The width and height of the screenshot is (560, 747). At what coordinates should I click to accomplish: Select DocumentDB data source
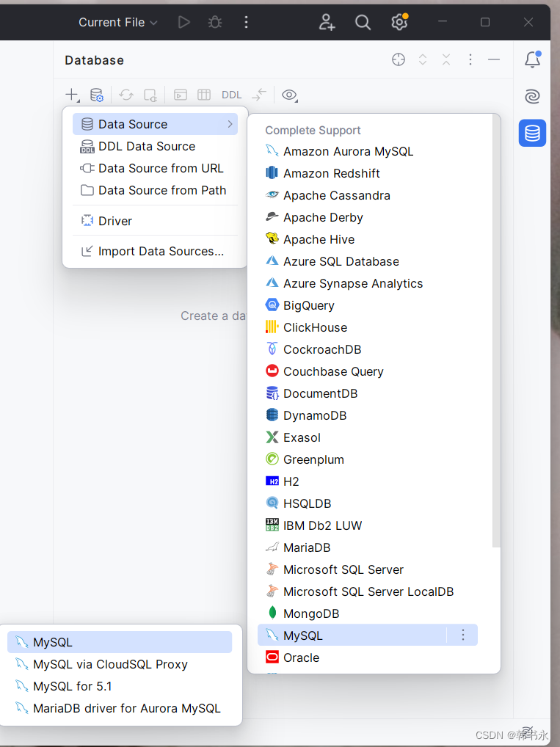368,393
